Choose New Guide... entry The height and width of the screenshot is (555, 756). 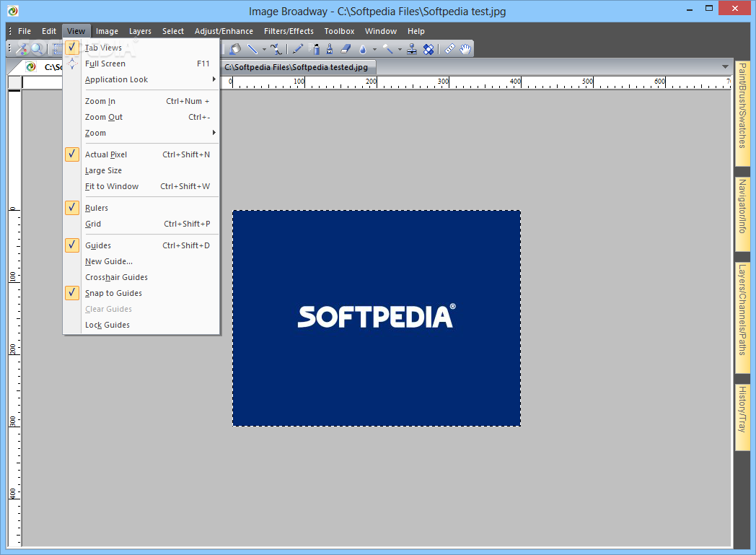click(141, 261)
